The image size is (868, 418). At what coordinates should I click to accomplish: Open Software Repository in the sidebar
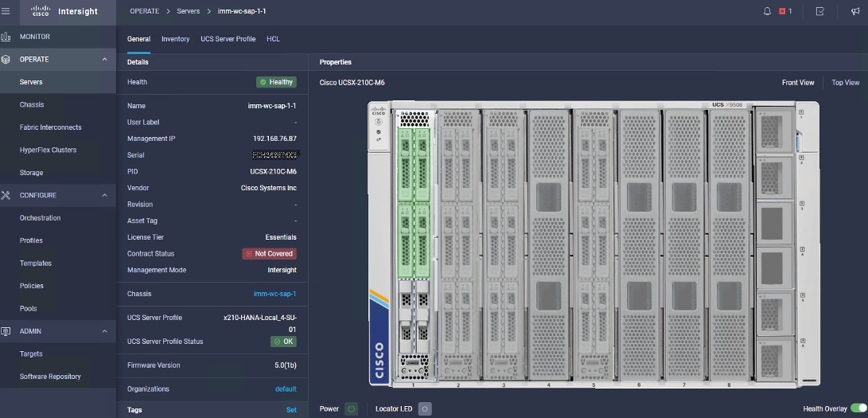[x=50, y=377]
